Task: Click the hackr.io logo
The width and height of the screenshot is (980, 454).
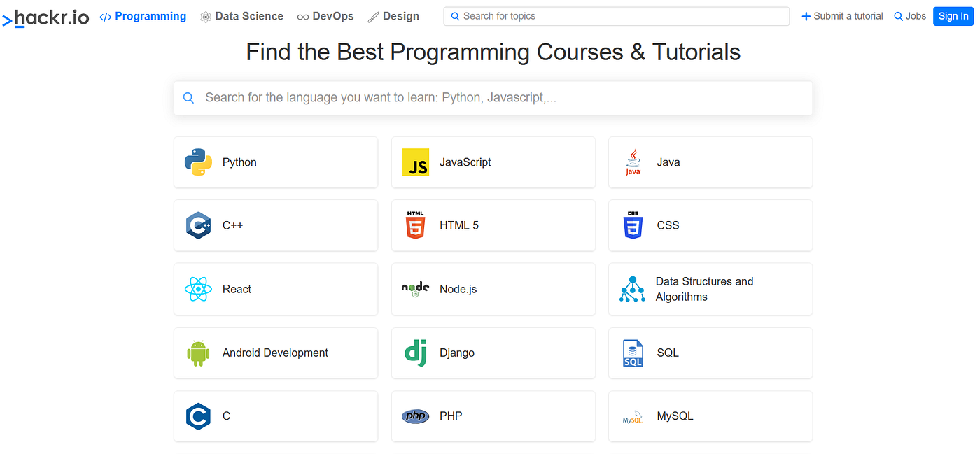Action: point(45,17)
